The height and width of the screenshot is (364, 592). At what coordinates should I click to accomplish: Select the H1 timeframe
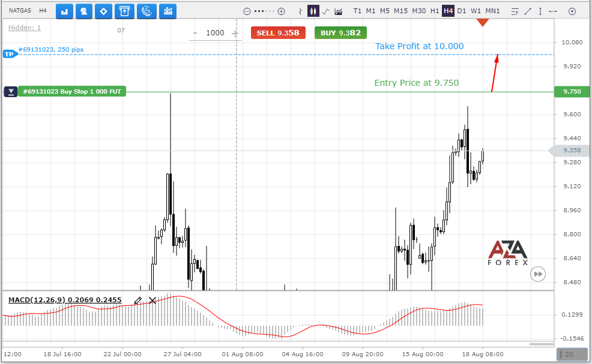[x=435, y=11]
